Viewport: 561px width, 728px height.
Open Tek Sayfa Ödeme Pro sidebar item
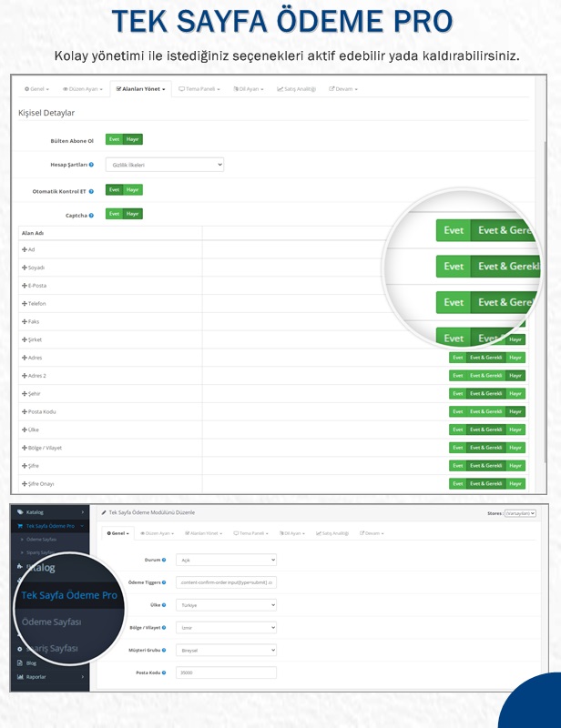point(50,526)
